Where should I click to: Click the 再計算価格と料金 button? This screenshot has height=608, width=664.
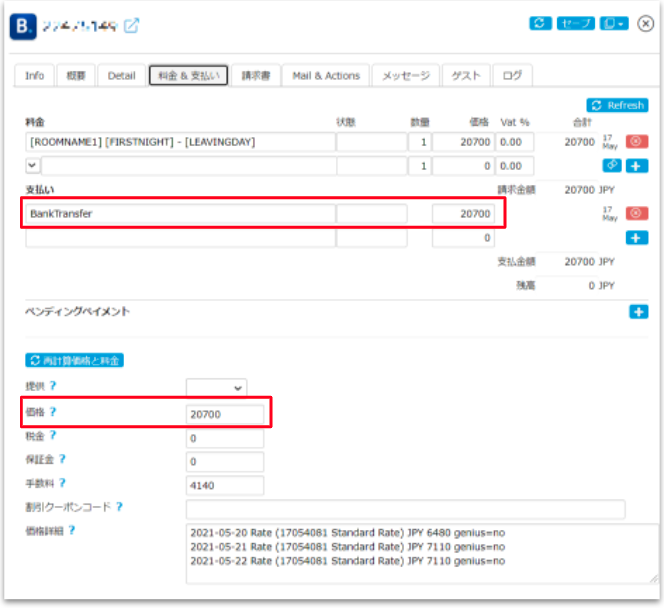74,360
